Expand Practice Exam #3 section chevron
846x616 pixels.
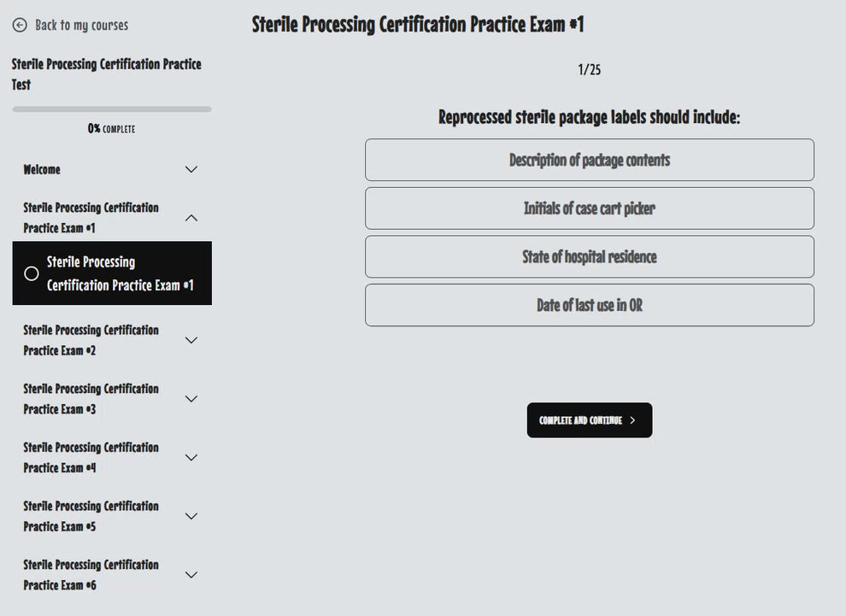[x=191, y=399]
